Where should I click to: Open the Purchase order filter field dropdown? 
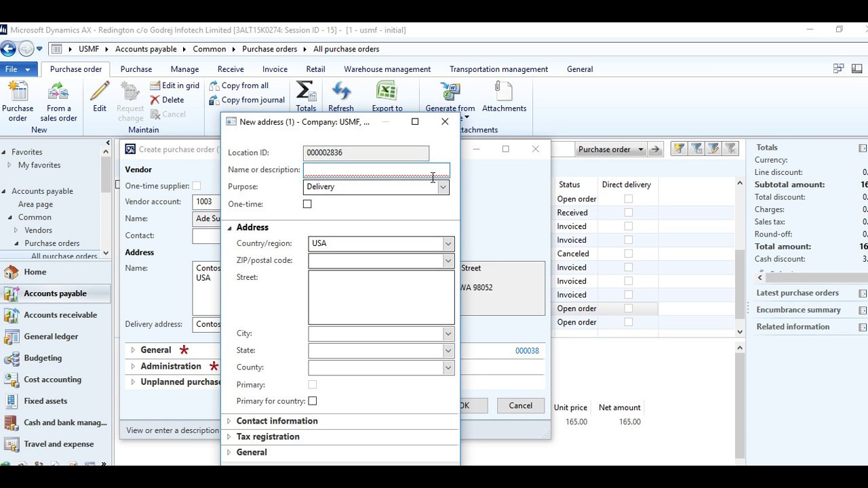[x=641, y=149]
